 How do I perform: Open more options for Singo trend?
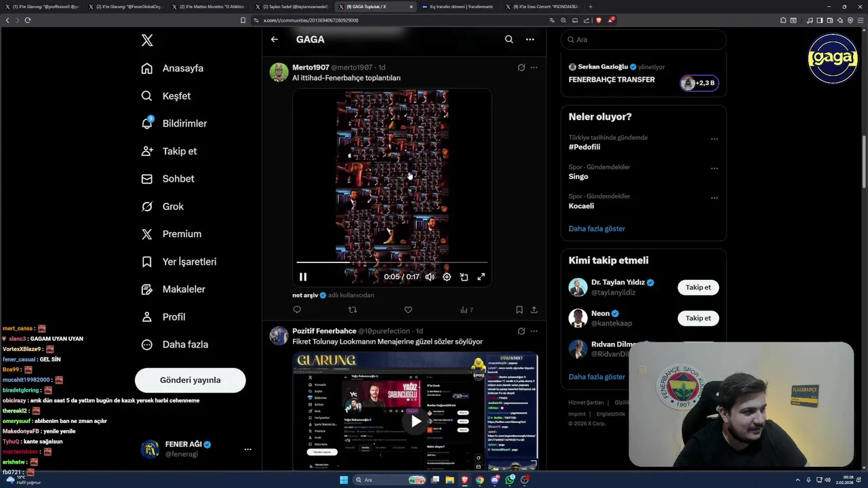[x=714, y=168]
